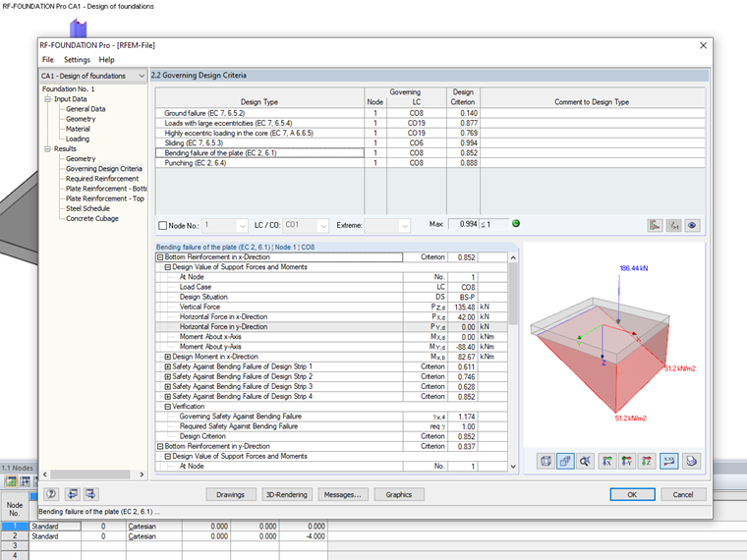
Task: Click the 3D-Rendering button
Action: 287,495
